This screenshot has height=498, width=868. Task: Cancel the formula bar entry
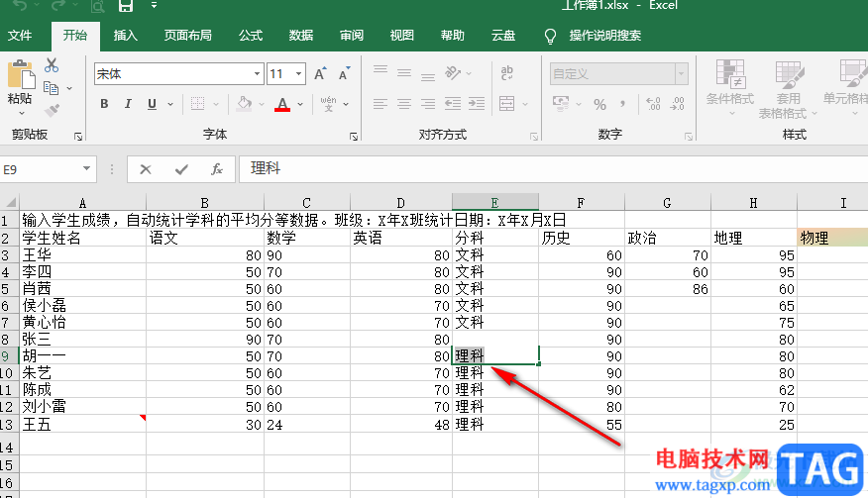(146, 169)
